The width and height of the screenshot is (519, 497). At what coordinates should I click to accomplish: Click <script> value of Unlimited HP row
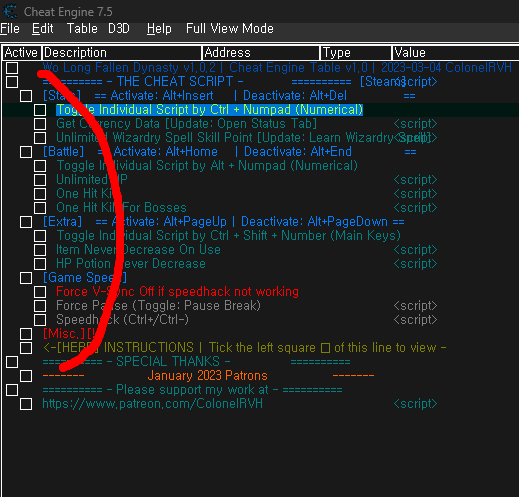[415, 180]
